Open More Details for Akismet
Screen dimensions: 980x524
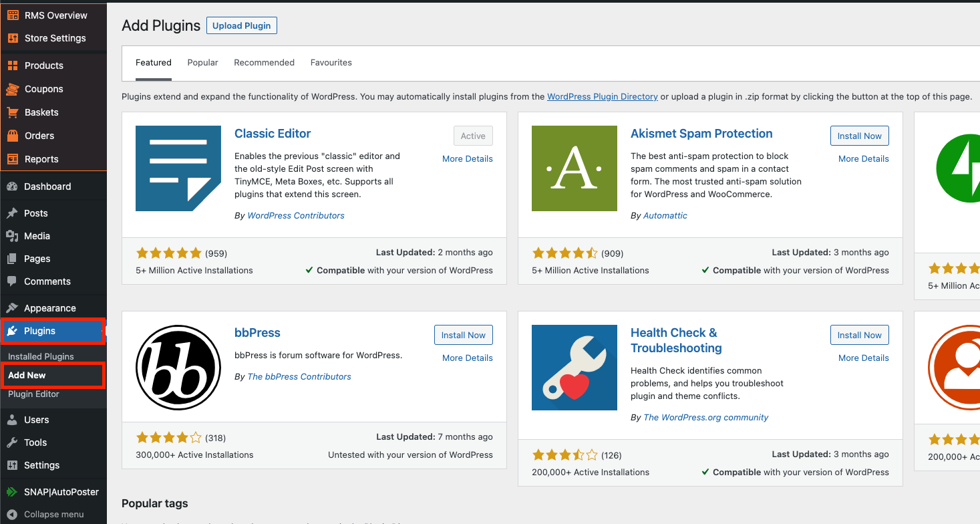(864, 158)
